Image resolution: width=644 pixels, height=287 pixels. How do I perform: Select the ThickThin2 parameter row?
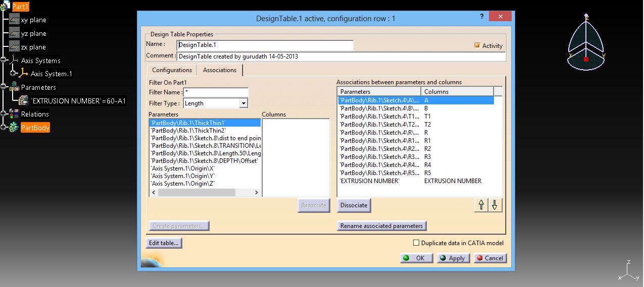coord(205,130)
